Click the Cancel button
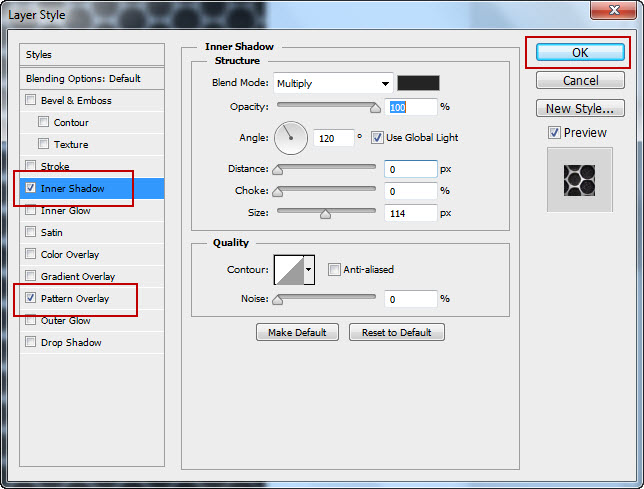The height and width of the screenshot is (489, 644). [580, 80]
